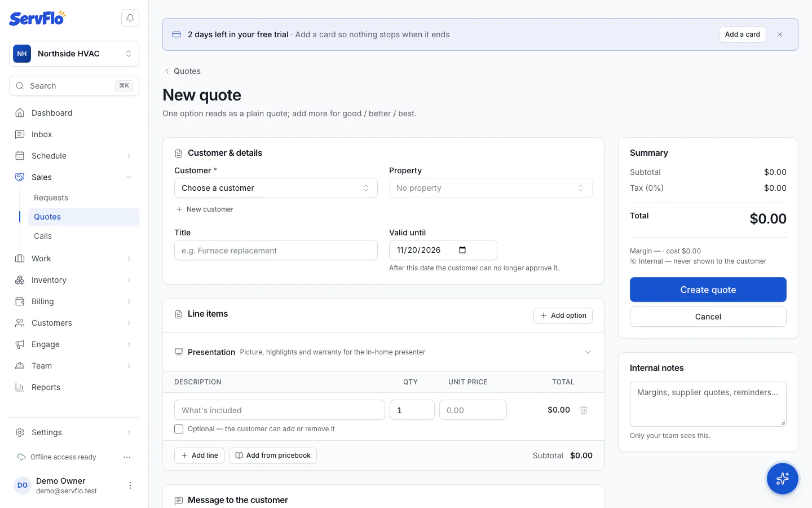Focus the quote Title field
Image resolution: width=812 pixels, height=508 pixels.
coord(276,250)
